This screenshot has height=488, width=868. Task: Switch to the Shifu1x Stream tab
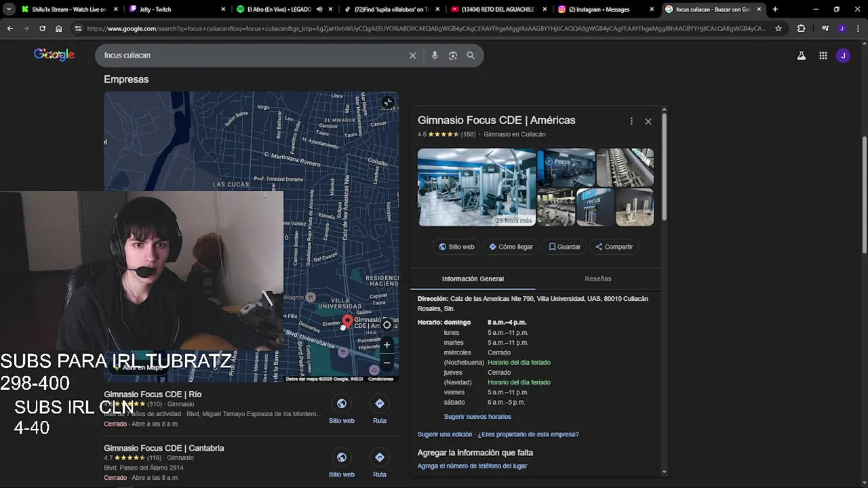[x=70, y=9]
